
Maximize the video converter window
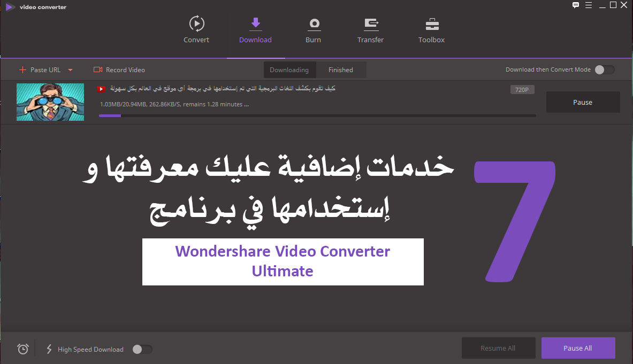(x=613, y=5)
